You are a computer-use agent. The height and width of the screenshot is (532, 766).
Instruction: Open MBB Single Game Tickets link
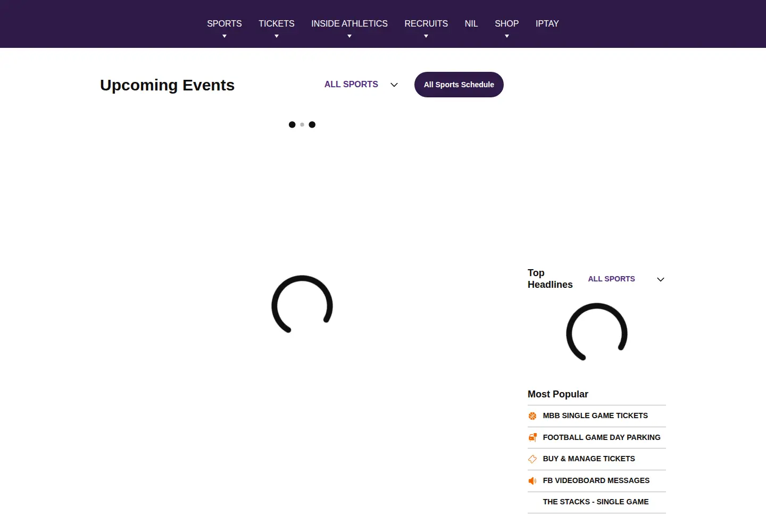pos(595,415)
